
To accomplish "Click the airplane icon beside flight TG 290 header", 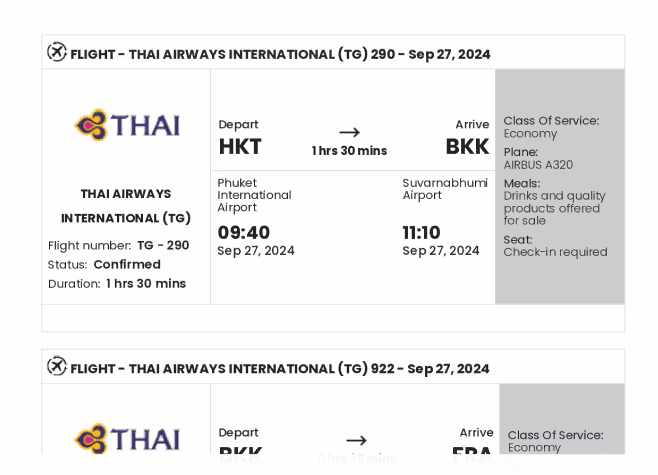I will point(57,52).
